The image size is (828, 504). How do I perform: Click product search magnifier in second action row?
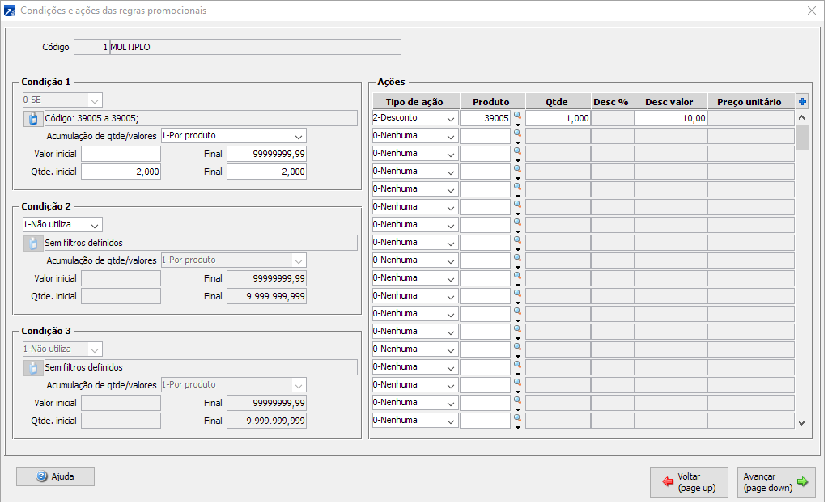pos(517,133)
